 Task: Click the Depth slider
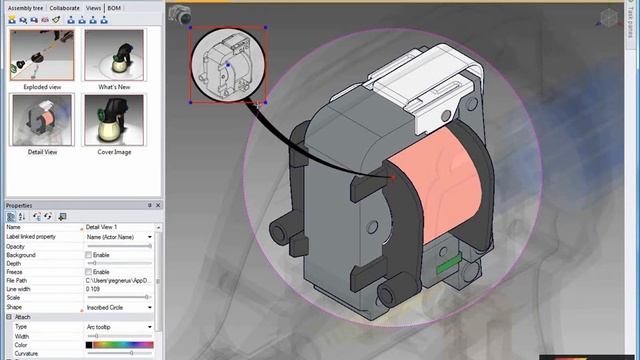pos(119,263)
